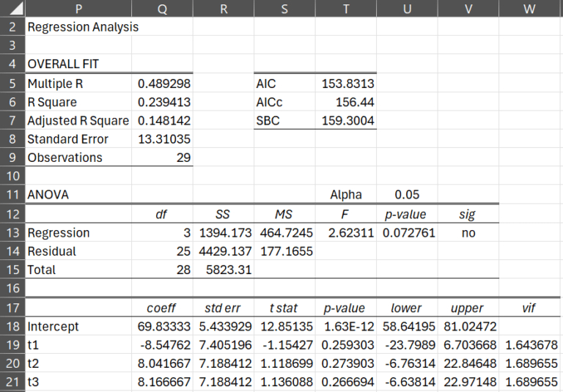Select column T header

pos(346,8)
